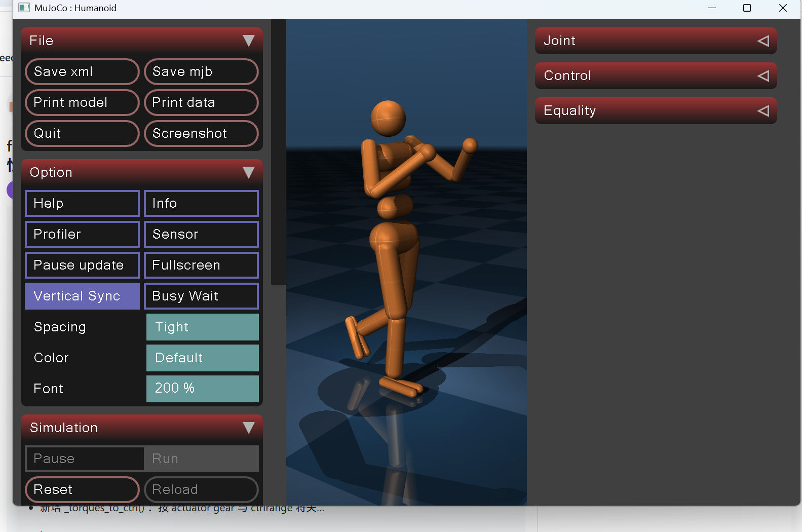The image size is (802, 532).
Task: Open the Joint section header
Action: coord(656,41)
